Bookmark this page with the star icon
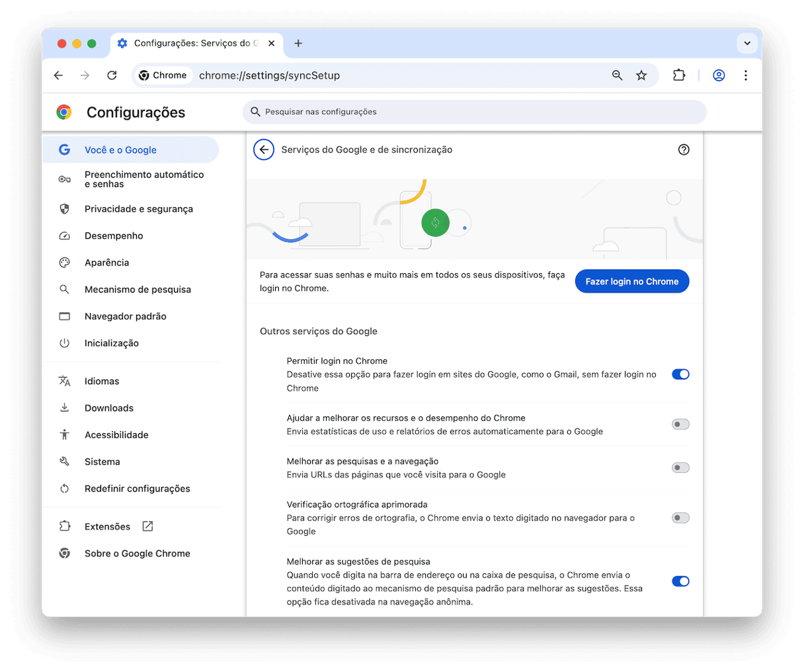The width and height of the screenshot is (804, 672). coord(641,75)
